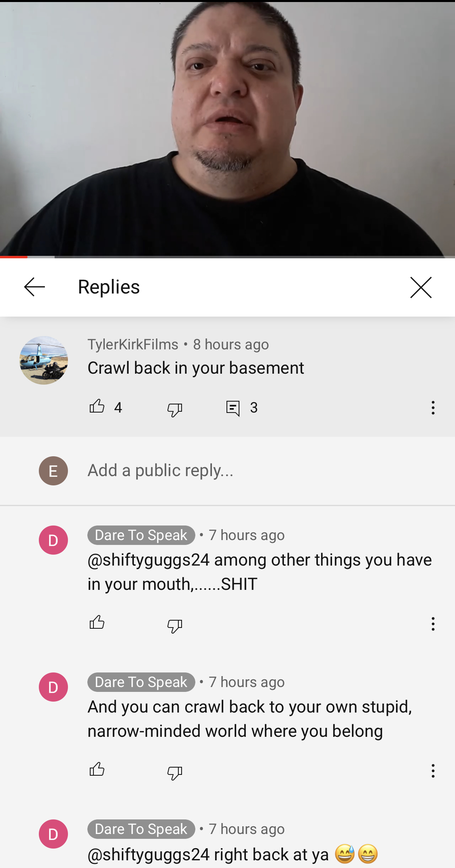455x868 pixels.
Task: Tap the first Dare To Speak name badge
Action: [141, 535]
